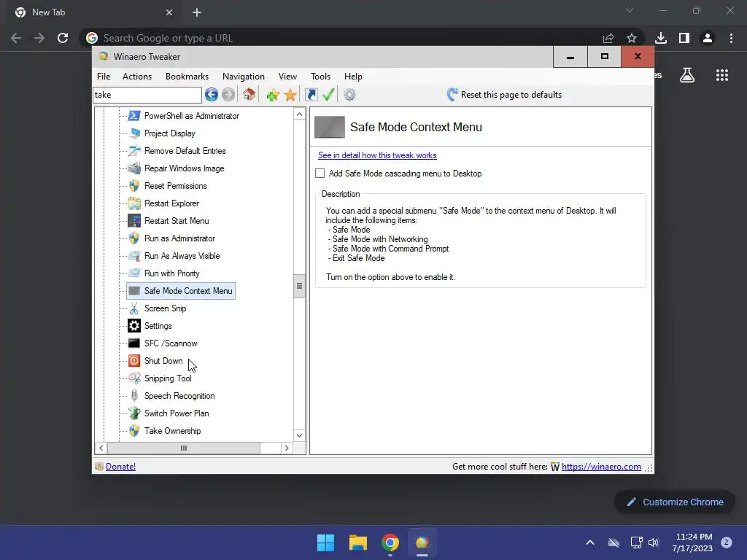Screen dimensions: 747x560
Task: Open settings gear icon in Winaero toolbar
Action: coord(349,95)
